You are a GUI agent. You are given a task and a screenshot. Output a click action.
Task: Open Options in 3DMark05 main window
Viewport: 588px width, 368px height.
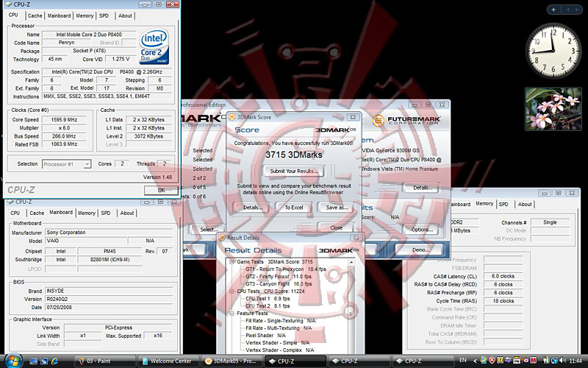(422, 230)
